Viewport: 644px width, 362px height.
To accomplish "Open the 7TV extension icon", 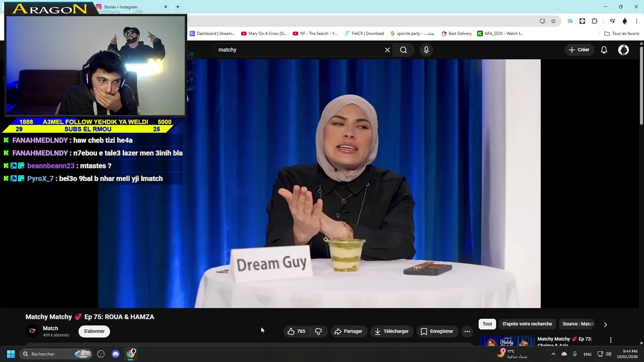I will tap(570, 21).
